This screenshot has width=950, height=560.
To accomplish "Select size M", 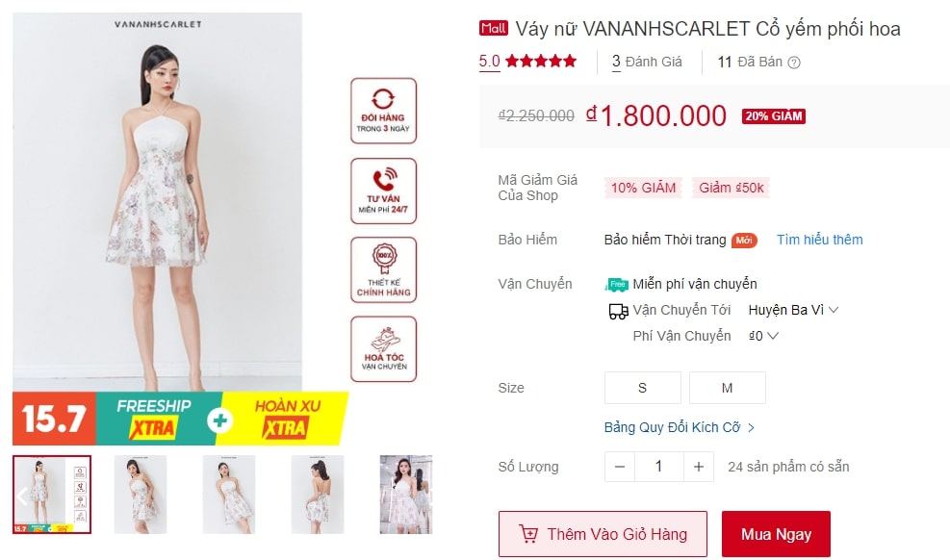I will pos(727,388).
